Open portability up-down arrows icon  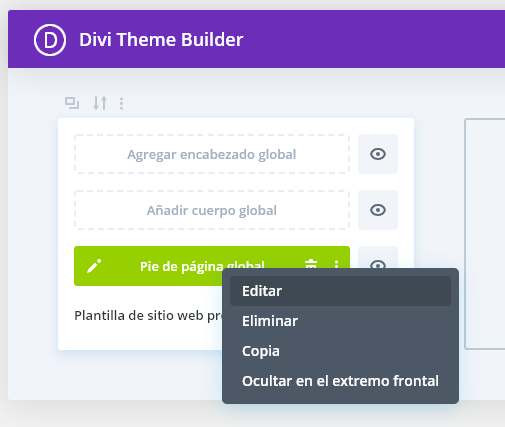click(x=100, y=103)
